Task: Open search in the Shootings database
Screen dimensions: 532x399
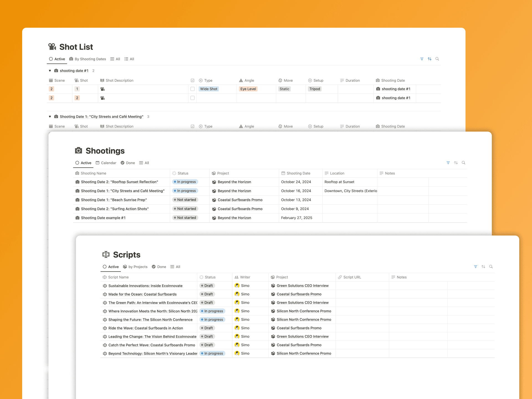Action: [464, 163]
